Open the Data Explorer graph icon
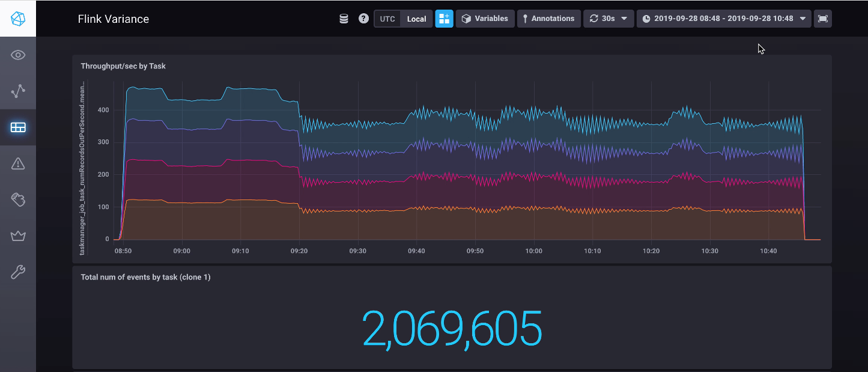 18,91
